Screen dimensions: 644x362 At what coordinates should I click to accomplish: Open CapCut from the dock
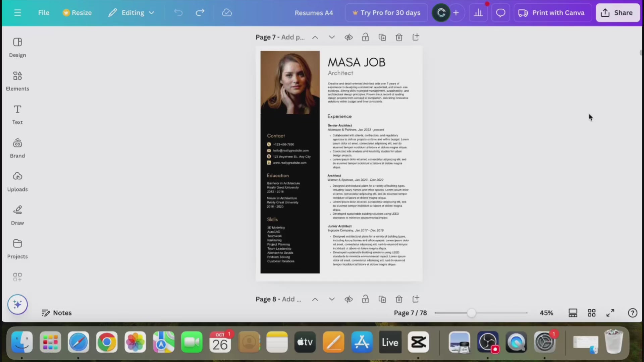coord(418,342)
